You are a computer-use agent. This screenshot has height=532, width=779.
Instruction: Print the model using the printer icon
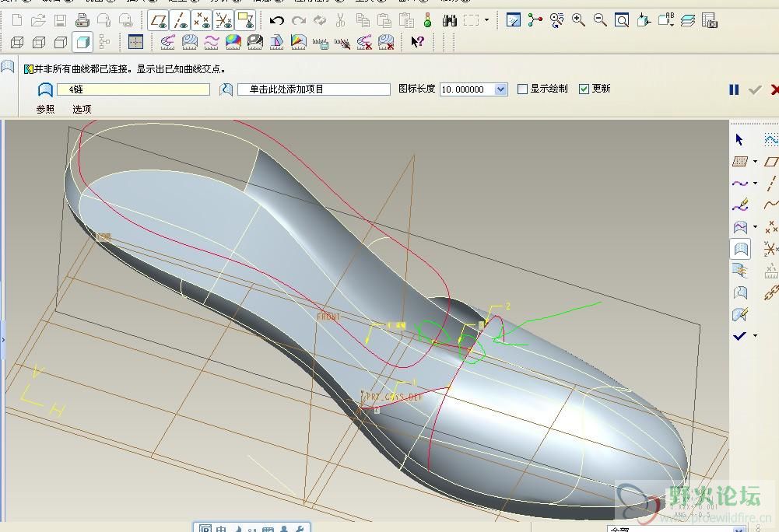(82, 20)
